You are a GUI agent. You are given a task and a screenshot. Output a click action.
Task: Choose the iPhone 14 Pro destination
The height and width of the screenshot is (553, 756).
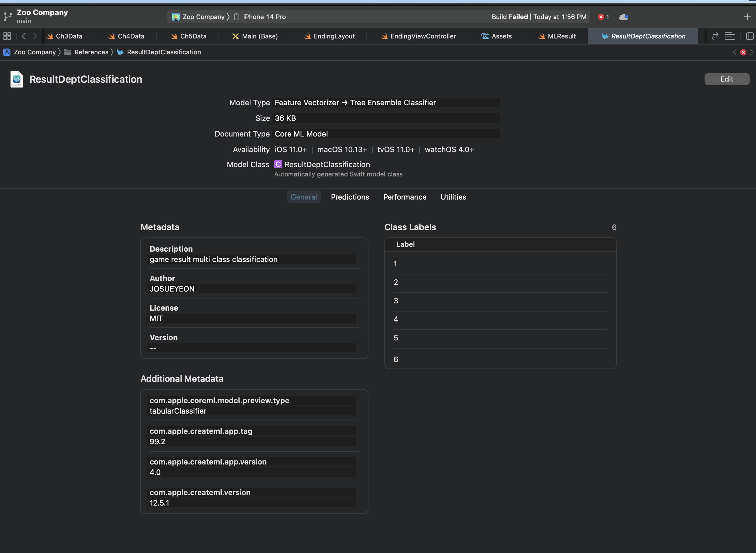point(264,17)
